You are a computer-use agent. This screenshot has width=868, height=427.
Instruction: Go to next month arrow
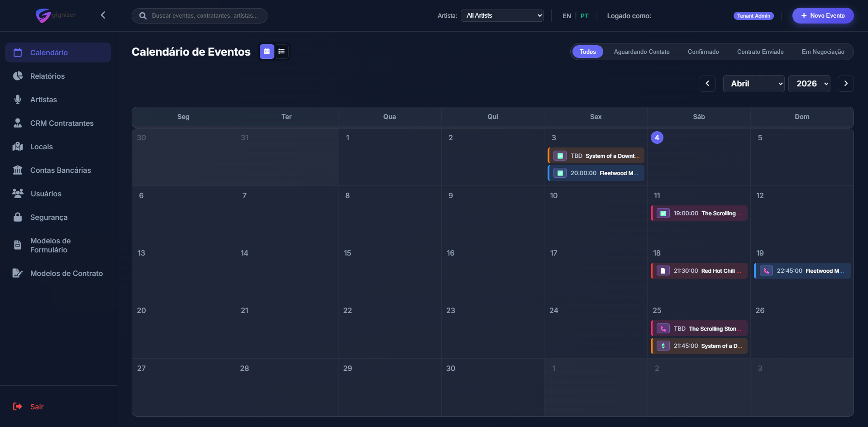(x=845, y=84)
